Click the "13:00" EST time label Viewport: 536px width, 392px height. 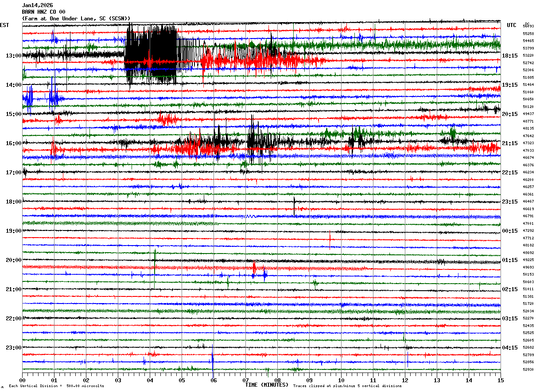[13, 56]
